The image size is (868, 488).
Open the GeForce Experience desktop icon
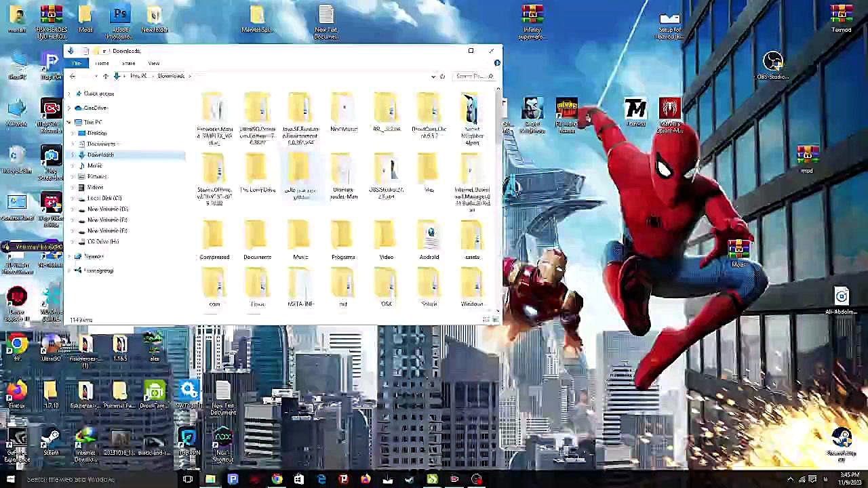pos(17,443)
